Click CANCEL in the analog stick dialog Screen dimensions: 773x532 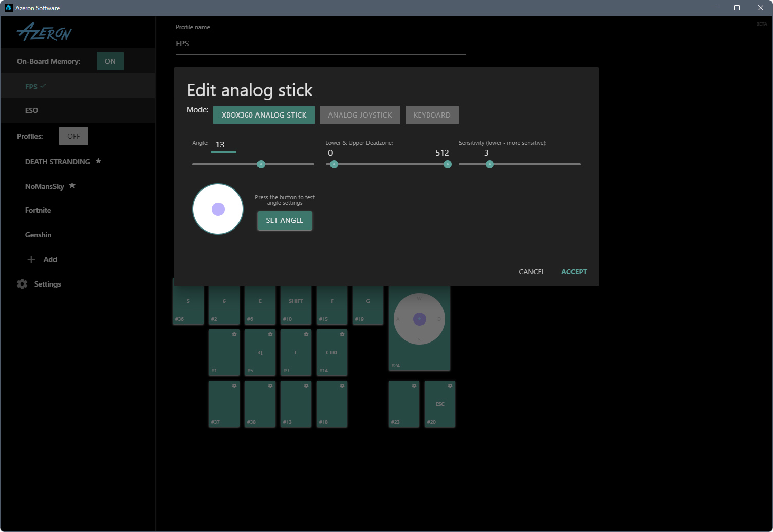click(531, 272)
